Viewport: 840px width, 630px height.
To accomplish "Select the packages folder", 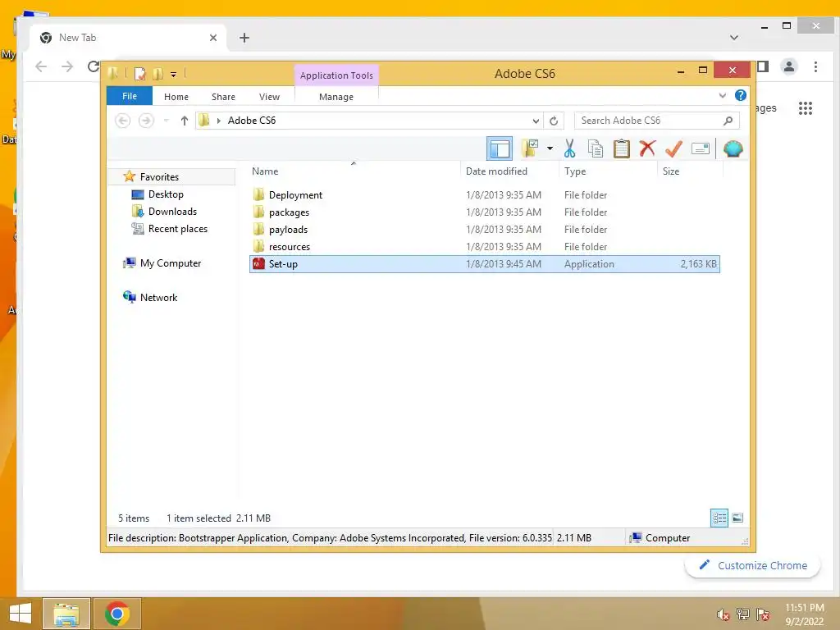I will click(484, 212).
